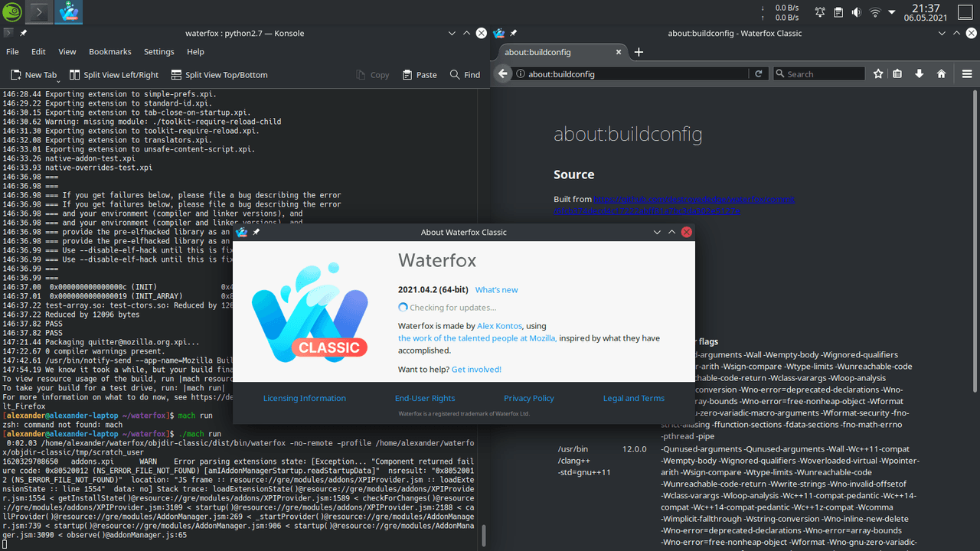Open the Konsole Edit menu

point(38,51)
